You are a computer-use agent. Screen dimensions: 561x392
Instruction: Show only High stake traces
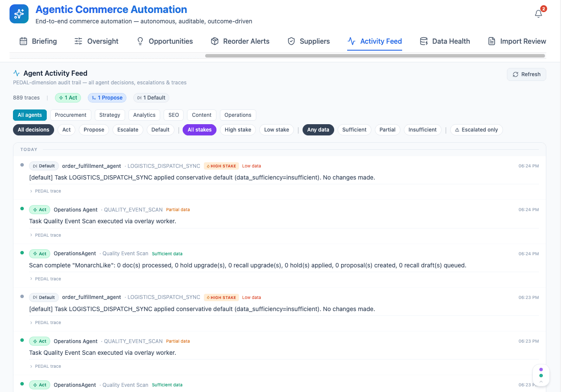click(238, 130)
